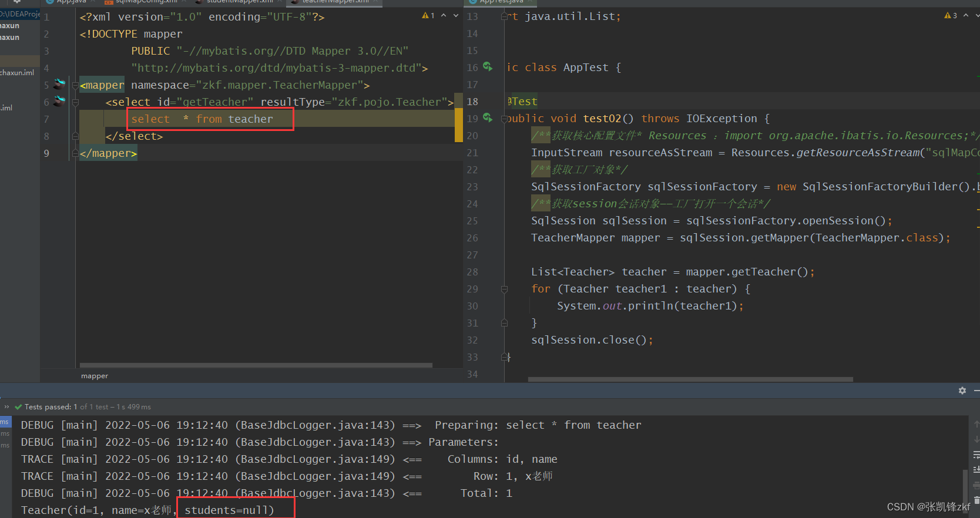Collapse the import fold at line 13
Image resolution: width=980 pixels, height=518 pixels.
[x=504, y=16]
